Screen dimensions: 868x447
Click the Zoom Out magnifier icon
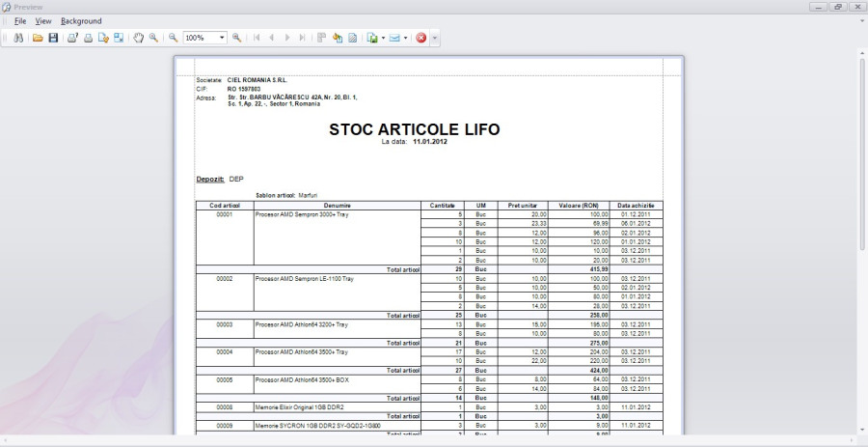174,38
